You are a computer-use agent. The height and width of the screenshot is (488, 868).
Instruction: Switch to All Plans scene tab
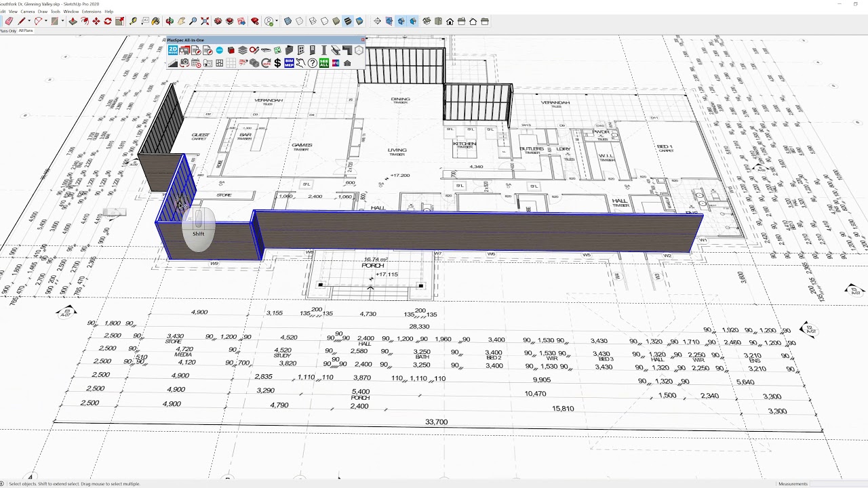click(26, 30)
